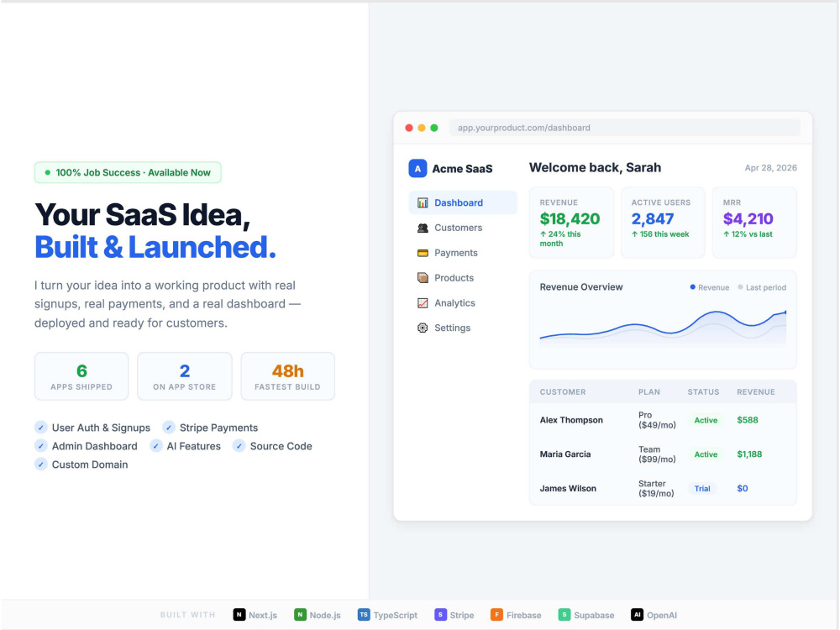Viewport: 840px width, 630px height.
Task: Open the Settings sidebar item
Action: coord(463,328)
